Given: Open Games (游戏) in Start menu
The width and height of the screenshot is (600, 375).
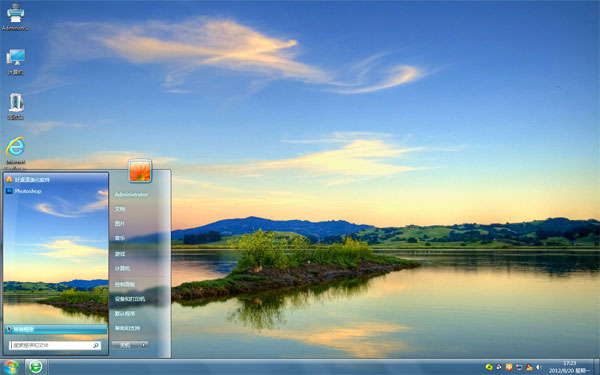Looking at the screenshot, I should pos(120,254).
